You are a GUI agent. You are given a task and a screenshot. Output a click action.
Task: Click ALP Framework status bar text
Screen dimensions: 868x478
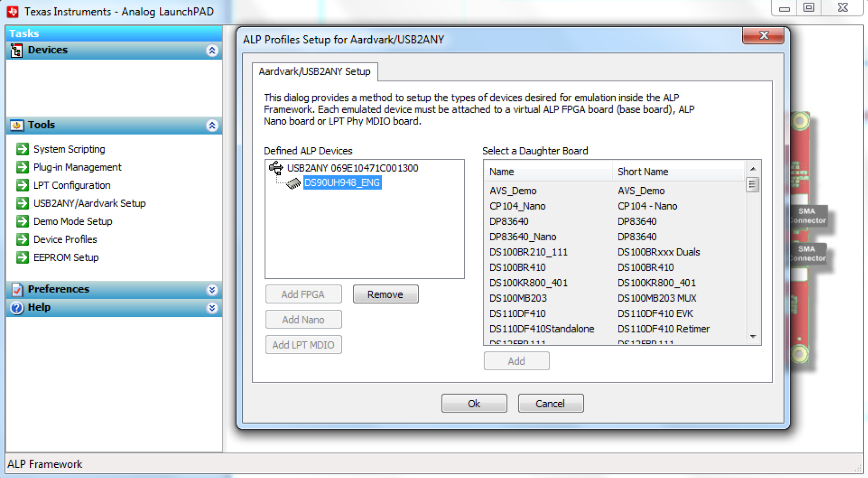click(45, 464)
